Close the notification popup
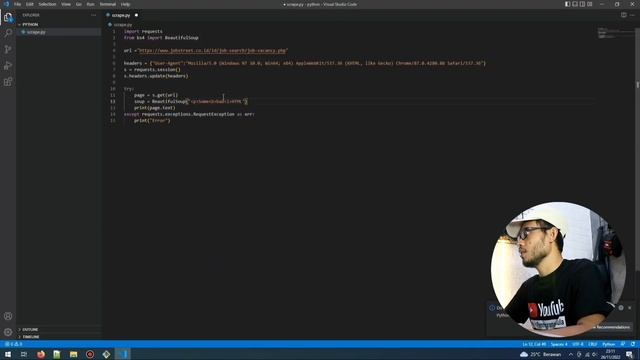640x360 pixels. 630,308
